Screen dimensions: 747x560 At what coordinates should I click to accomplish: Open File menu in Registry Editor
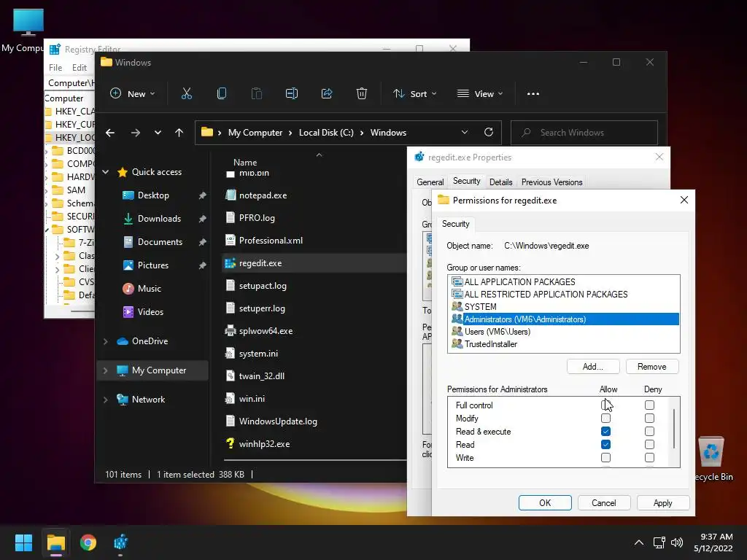click(x=55, y=68)
